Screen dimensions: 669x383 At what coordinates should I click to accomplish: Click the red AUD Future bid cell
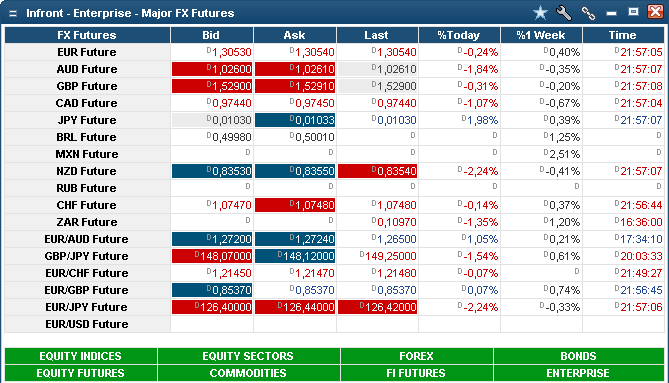click(212, 69)
